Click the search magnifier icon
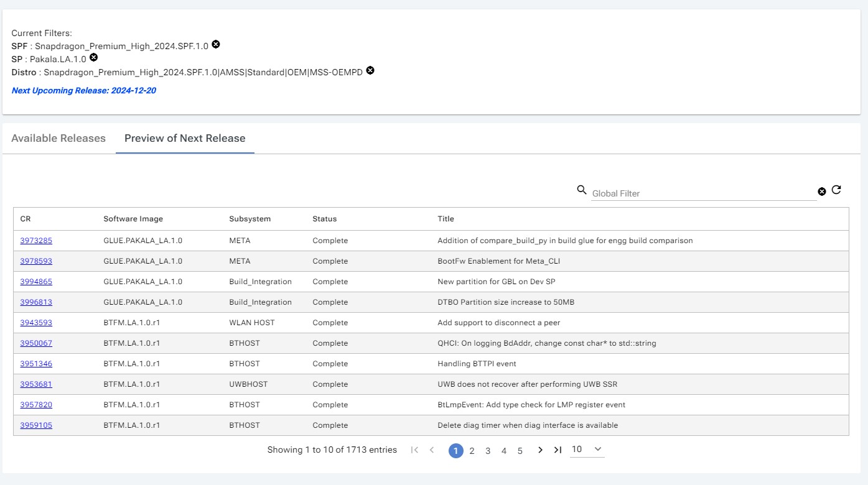868x485 pixels. tap(582, 190)
